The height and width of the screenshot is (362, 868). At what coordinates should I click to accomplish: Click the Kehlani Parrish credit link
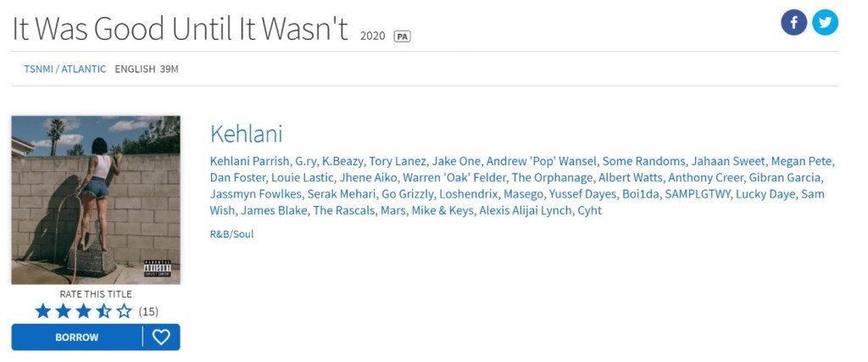pos(248,161)
